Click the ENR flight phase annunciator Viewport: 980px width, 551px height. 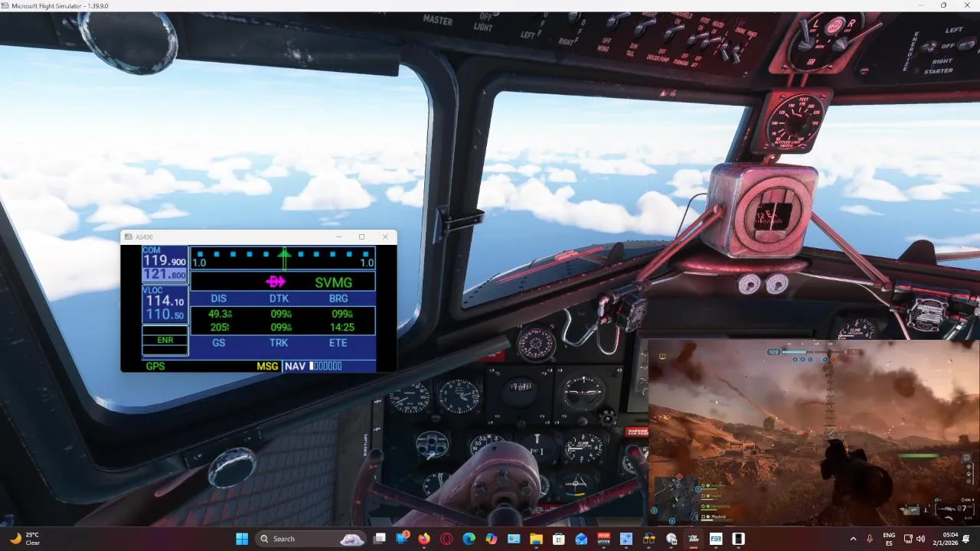point(165,340)
